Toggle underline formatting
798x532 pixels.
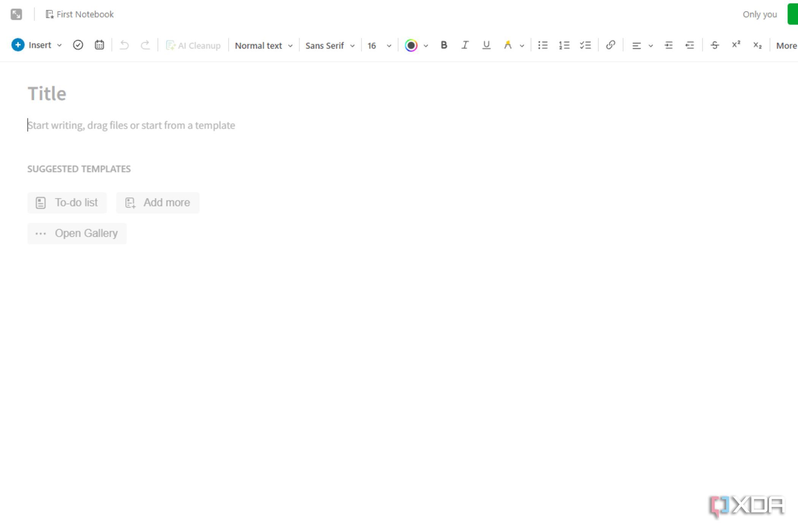click(x=486, y=45)
